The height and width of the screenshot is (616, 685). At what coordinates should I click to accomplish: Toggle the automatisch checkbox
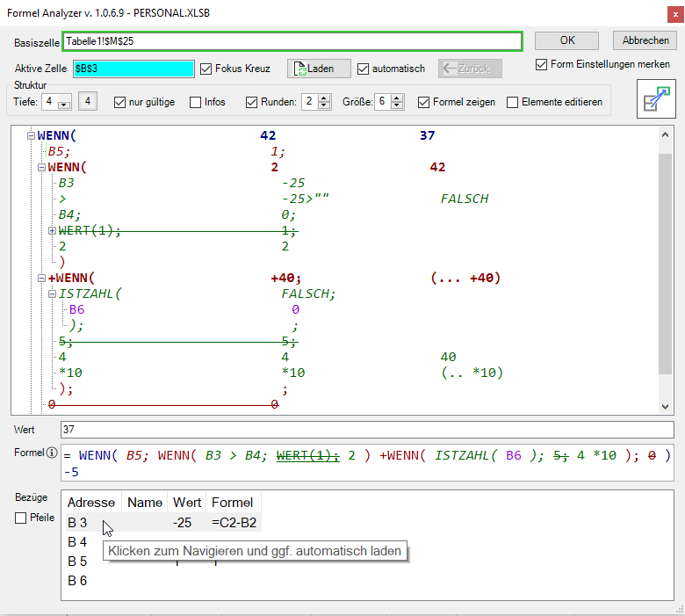point(363,69)
